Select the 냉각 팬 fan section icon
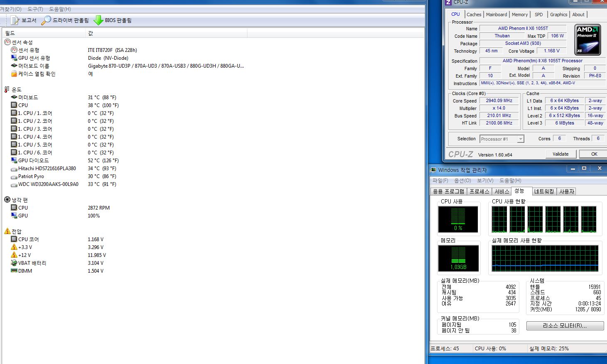 coord(7,200)
